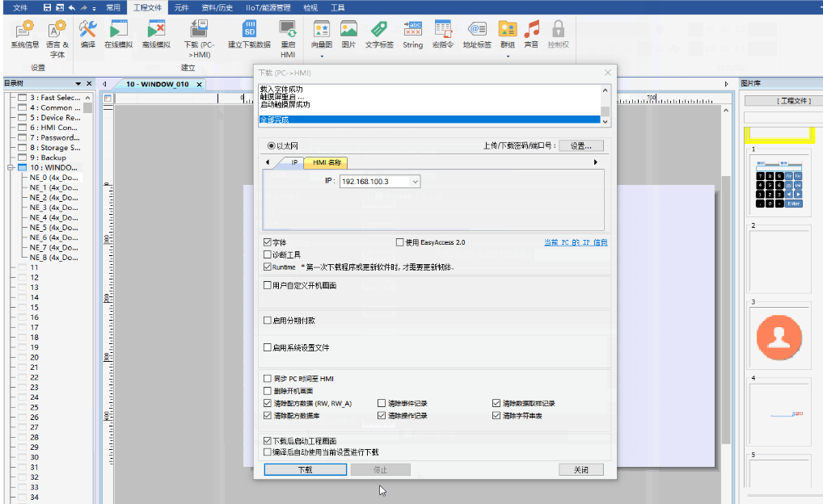Expand the 群组 dropdown arrow
This screenshot has height=504, width=823.
pyautogui.click(x=508, y=57)
